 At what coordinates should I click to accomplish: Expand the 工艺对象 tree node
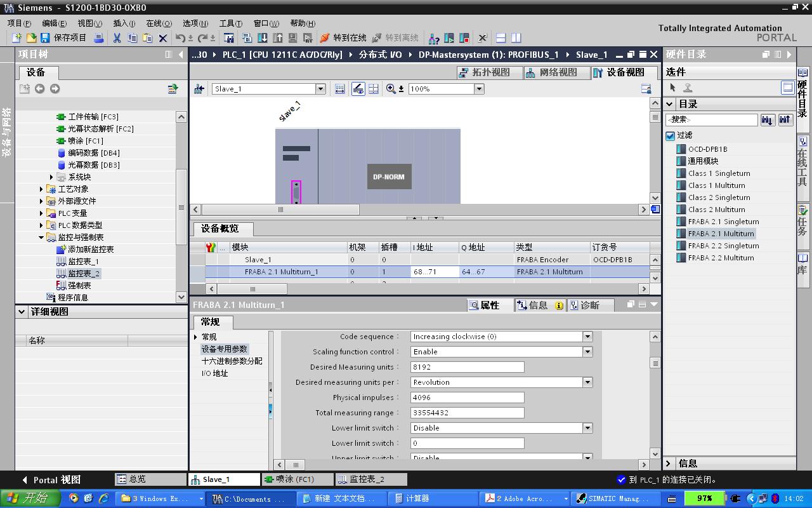point(41,189)
